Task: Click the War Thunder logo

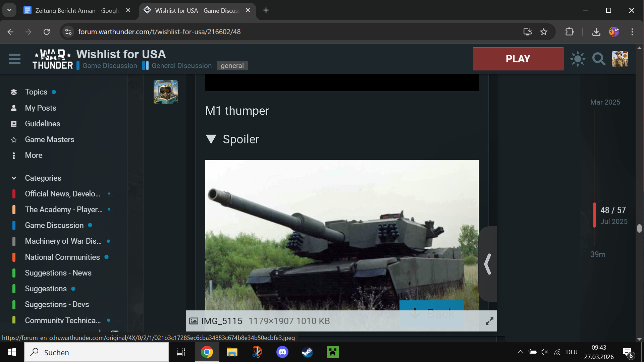Action: tap(53, 59)
